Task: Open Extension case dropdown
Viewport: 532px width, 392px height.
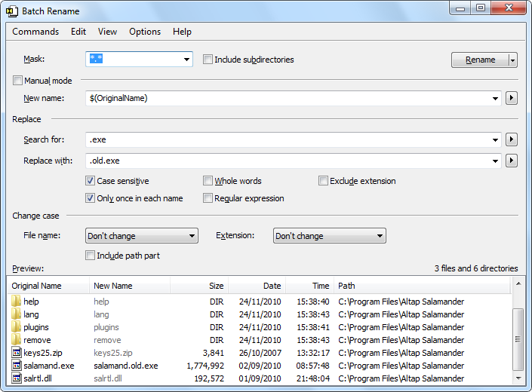Action: coord(330,236)
